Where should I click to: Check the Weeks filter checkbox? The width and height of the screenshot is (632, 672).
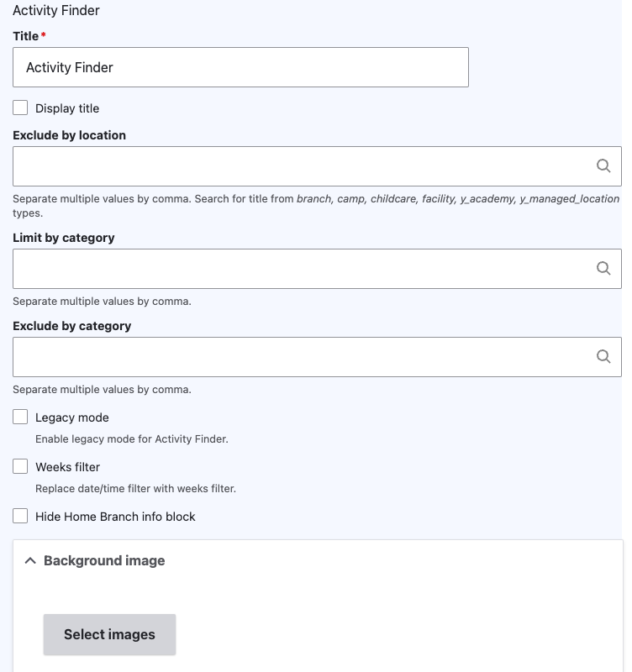tap(20, 466)
